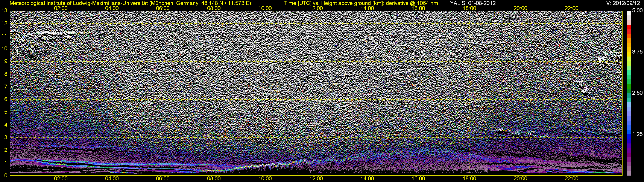
Task: Click the green segment of the colorbar
Action: 629,86
